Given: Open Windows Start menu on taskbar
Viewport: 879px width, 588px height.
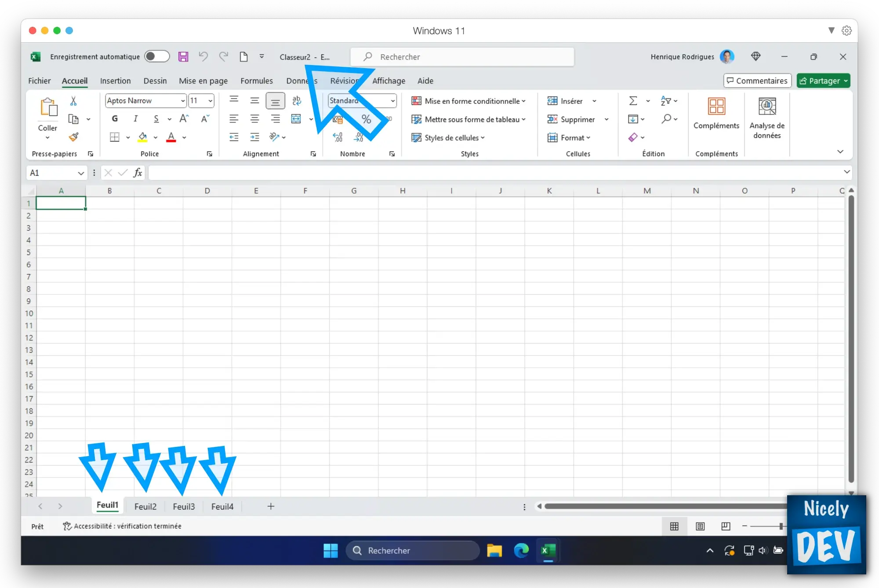Looking at the screenshot, I should (331, 550).
